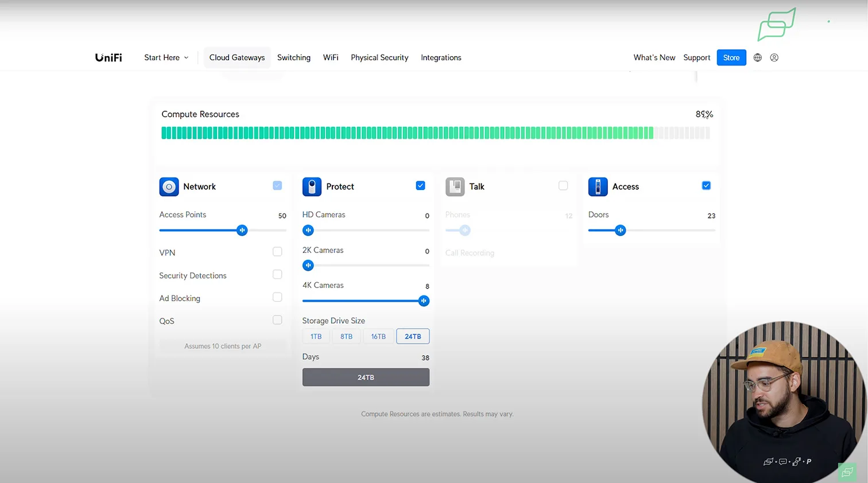Click the Store button
The image size is (868, 483).
pyautogui.click(x=731, y=57)
